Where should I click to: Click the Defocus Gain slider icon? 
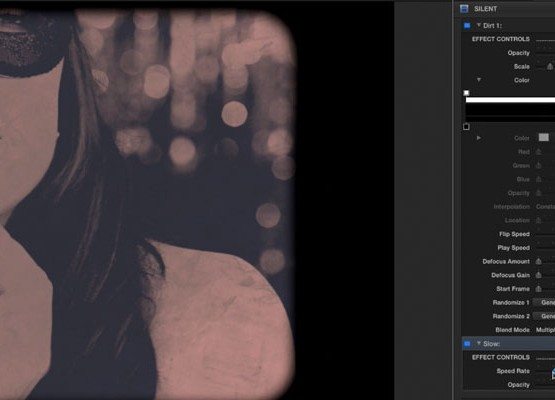(x=538, y=275)
